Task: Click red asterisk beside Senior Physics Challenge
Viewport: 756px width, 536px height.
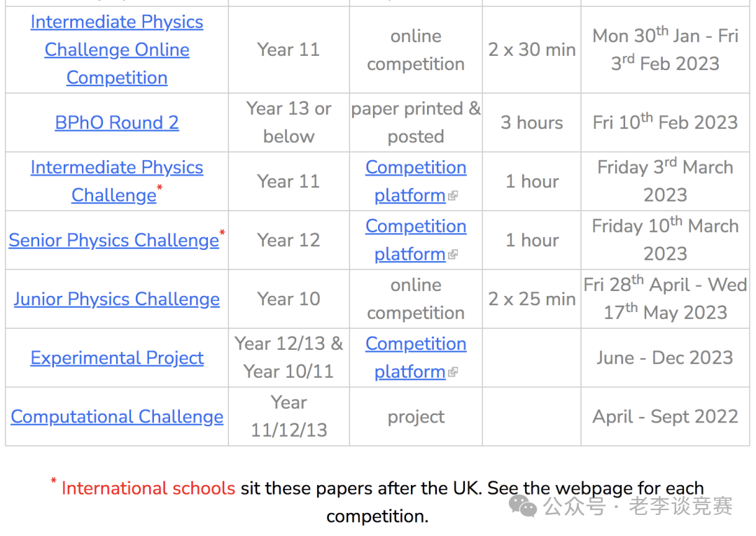Action: 223,233
